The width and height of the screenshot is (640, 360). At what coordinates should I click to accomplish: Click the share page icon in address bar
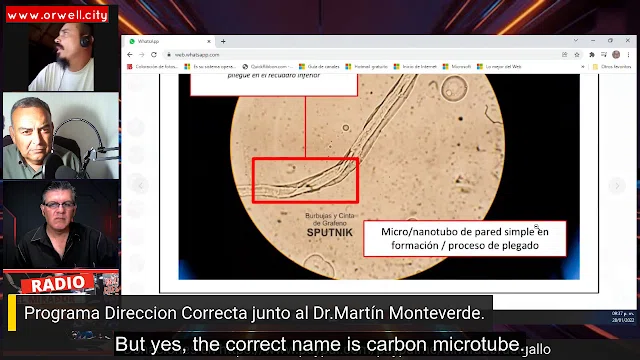point(564,55)
